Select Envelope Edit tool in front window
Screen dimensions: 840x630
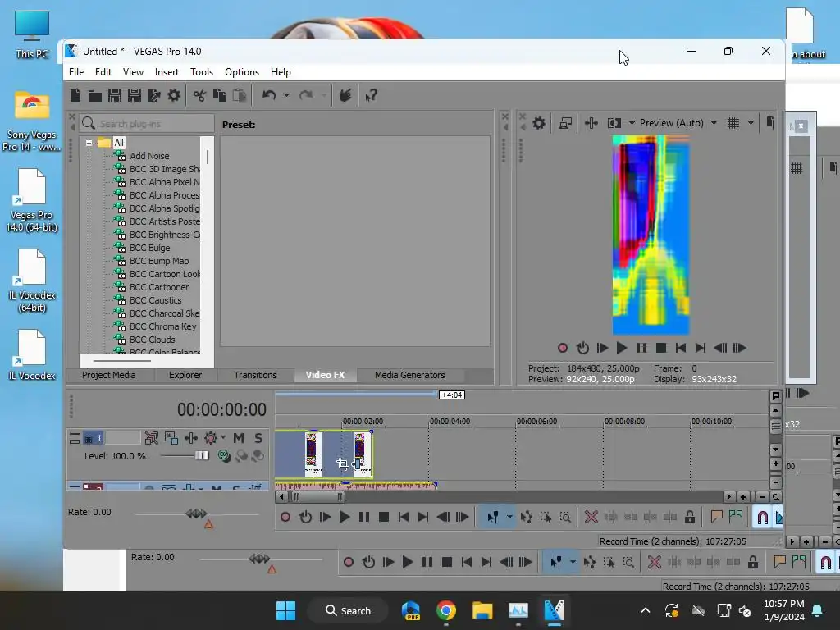point(526,517)
